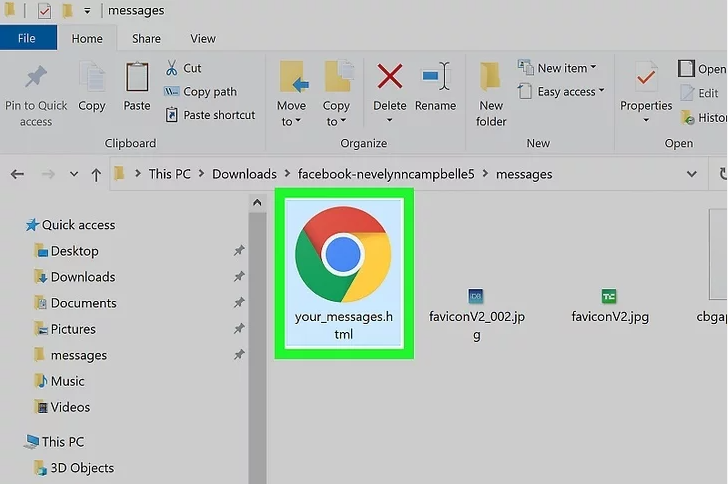The height and width of the screenshot is (484, 728).
Task: Click the red Delete icon
Action: [390, 77]
